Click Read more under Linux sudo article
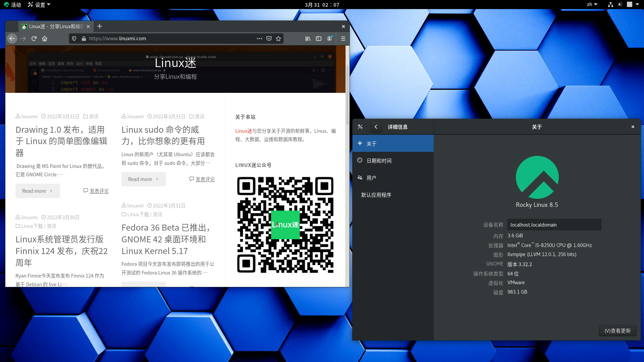Viewport: 644px width, 362px height. [x=144, y=179]
